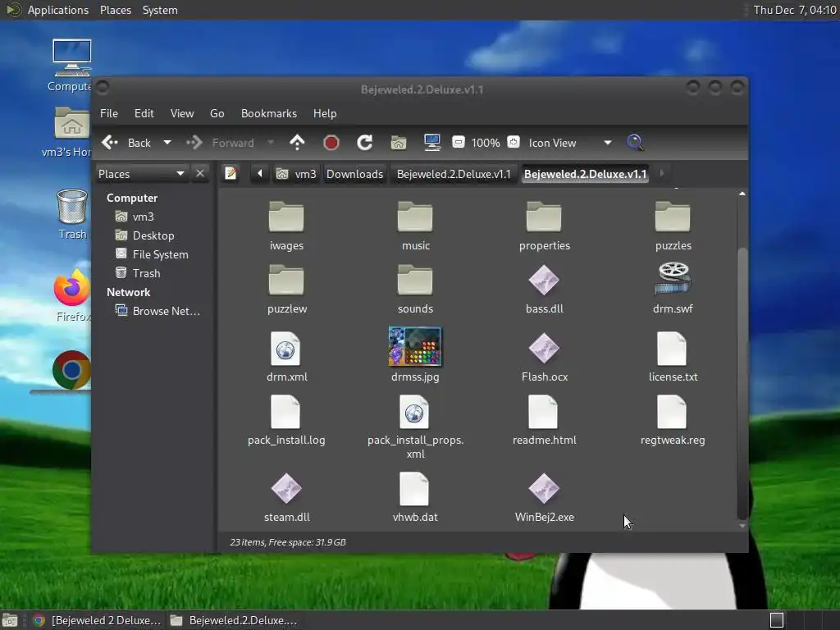Select the drm.xml file

pos(286,357)
